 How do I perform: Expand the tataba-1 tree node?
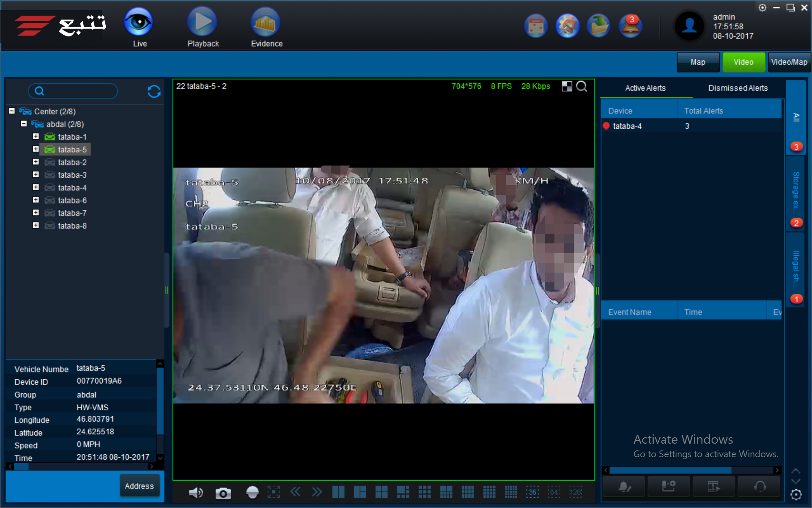click(36, 137)
